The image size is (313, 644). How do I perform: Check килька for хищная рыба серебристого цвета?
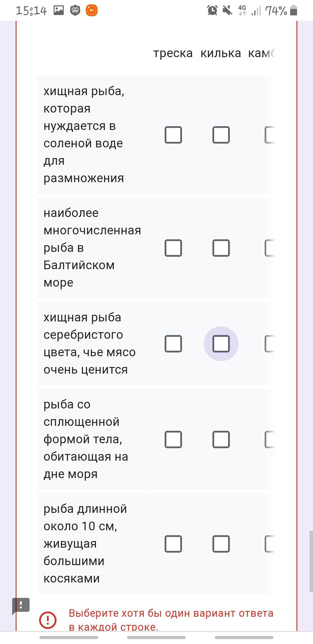[x=221, y=344]
